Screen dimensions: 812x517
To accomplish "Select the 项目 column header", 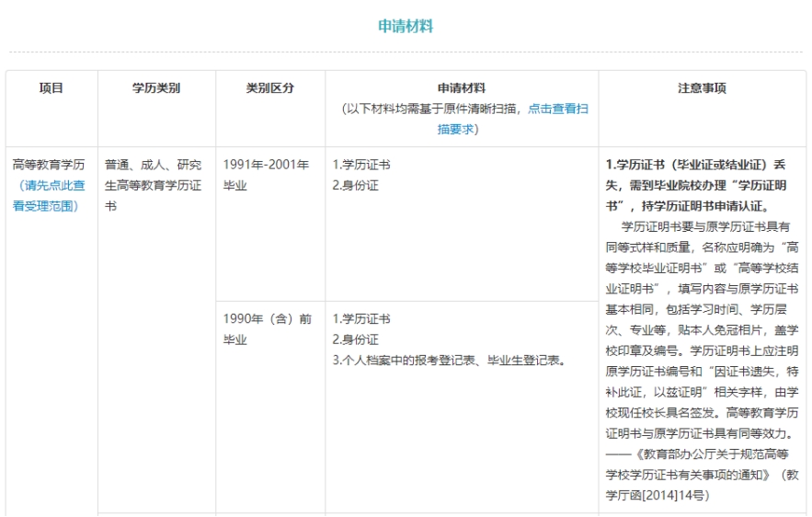I will 51,89.
